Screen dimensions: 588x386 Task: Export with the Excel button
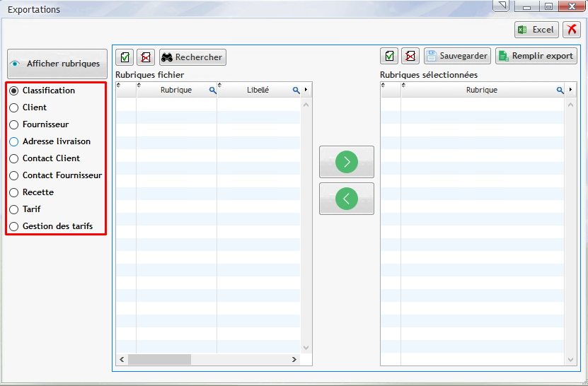[536, 30]
